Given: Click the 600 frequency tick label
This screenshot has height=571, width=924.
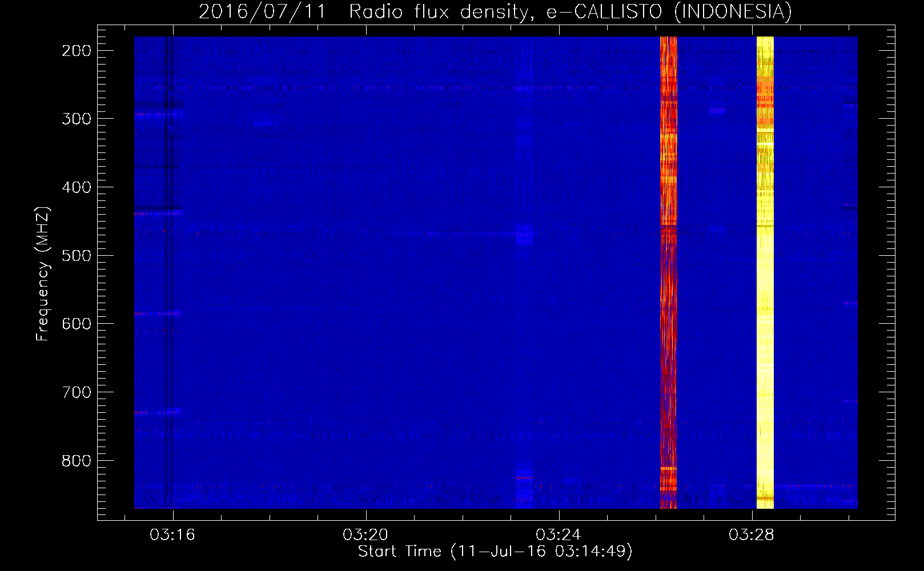Looking at the screenshot, I should click(77, 324).
